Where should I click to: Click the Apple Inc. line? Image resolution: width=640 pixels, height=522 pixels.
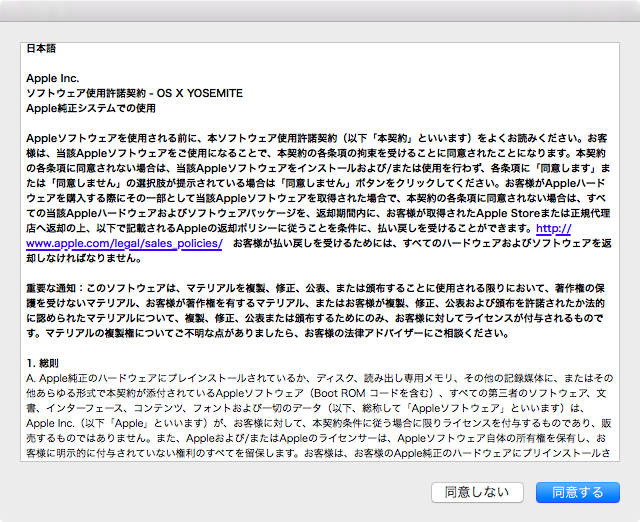click(53, 78)
